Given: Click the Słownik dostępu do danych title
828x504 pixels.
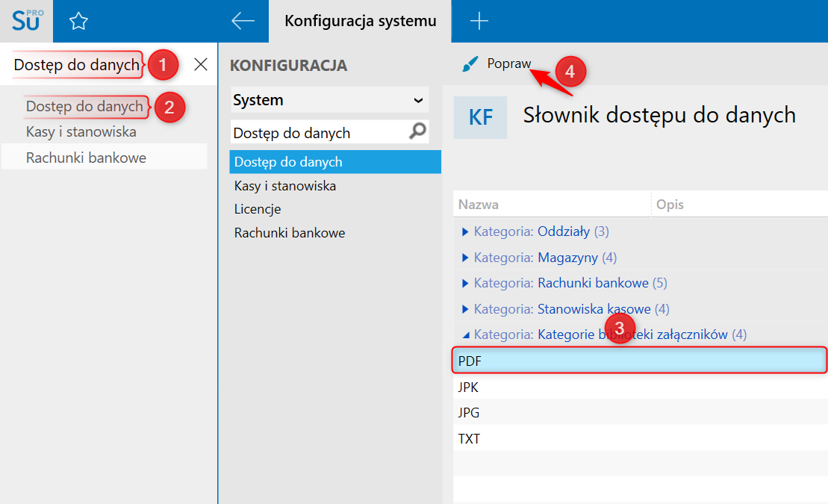Looking at the screenshot, I should 659,115.
